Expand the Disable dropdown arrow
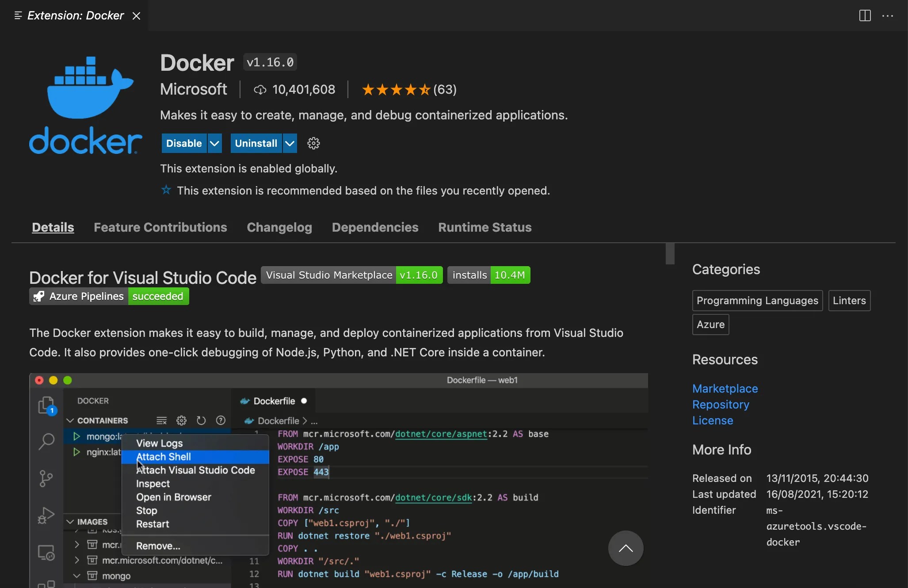Screen dimensions: 908x588 [214, 143]
